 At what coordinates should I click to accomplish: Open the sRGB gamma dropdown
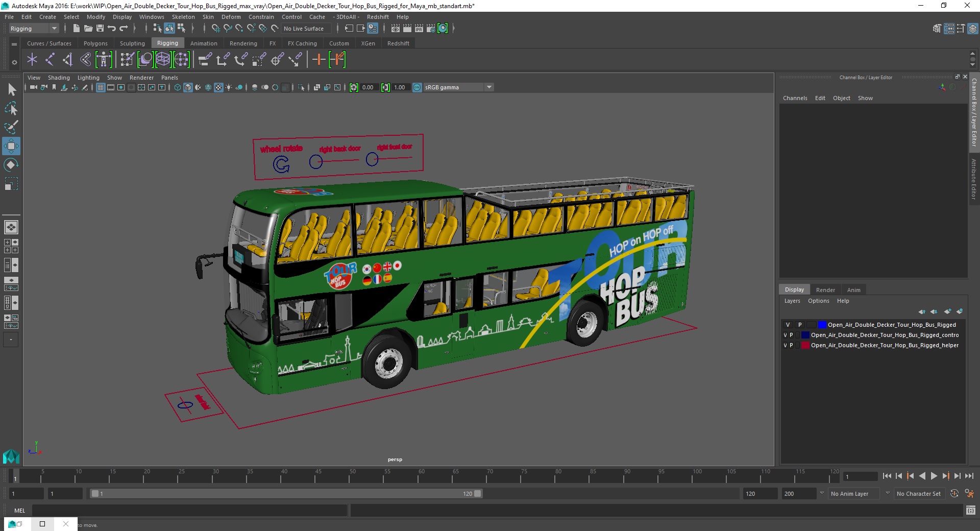(x=458, y=87)
